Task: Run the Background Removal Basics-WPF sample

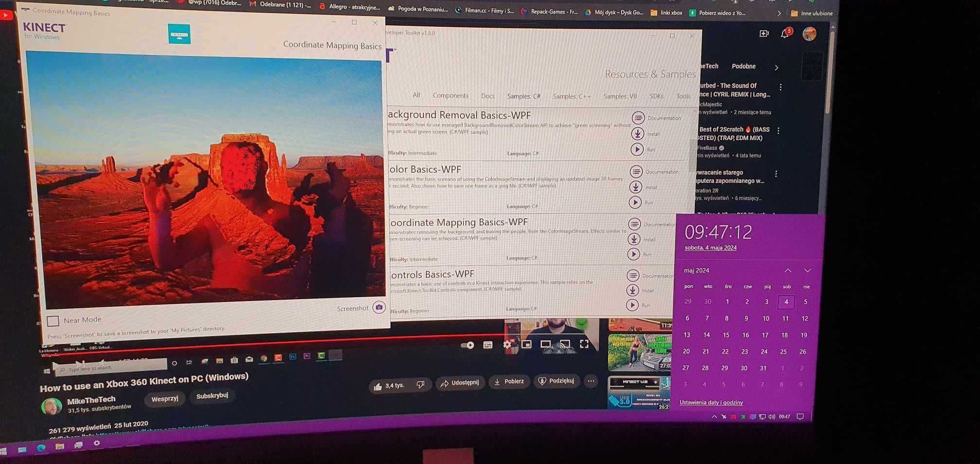Action: point(636,149)
